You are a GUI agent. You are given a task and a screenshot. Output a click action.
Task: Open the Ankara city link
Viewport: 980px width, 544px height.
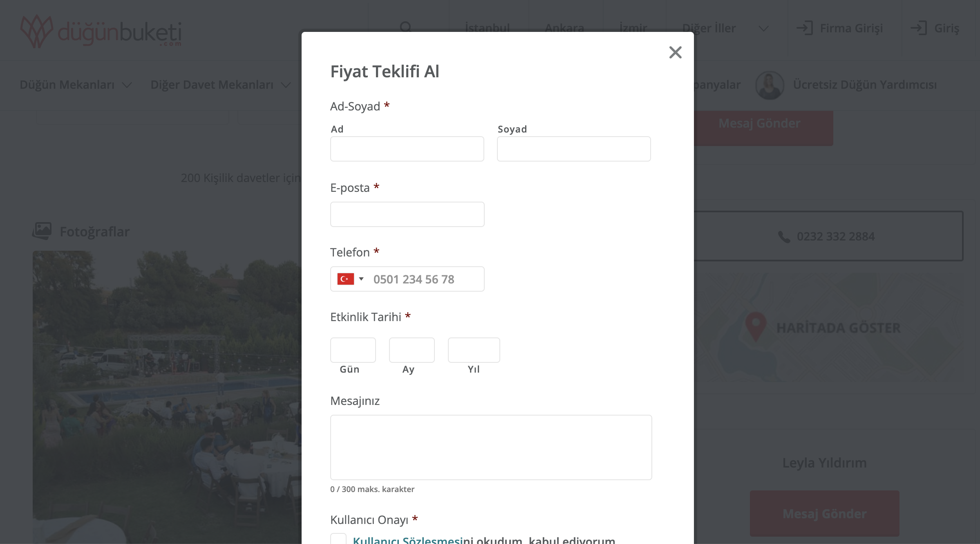pyautogui.click(x=564, y=28)
